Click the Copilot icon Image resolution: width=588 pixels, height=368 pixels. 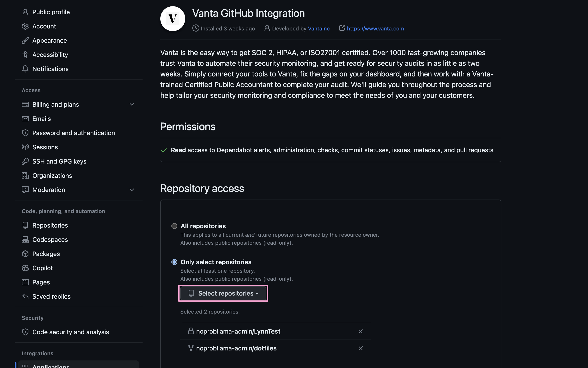[25, 268]
